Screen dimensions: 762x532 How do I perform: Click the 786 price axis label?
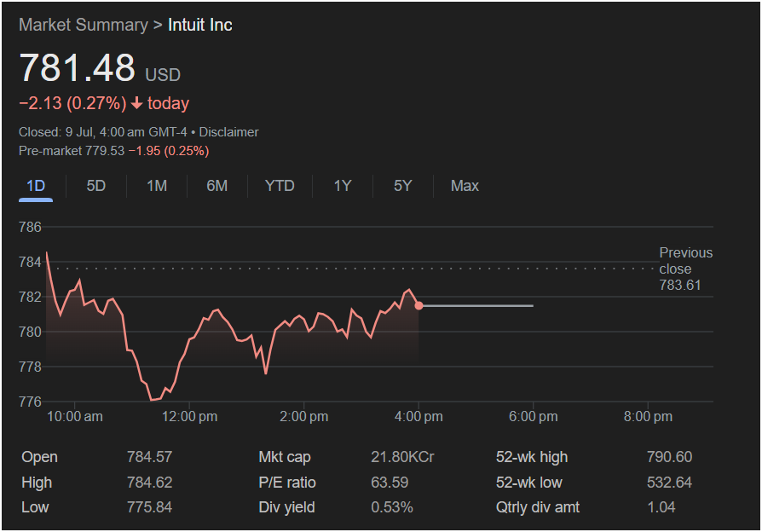coord(30,227)
